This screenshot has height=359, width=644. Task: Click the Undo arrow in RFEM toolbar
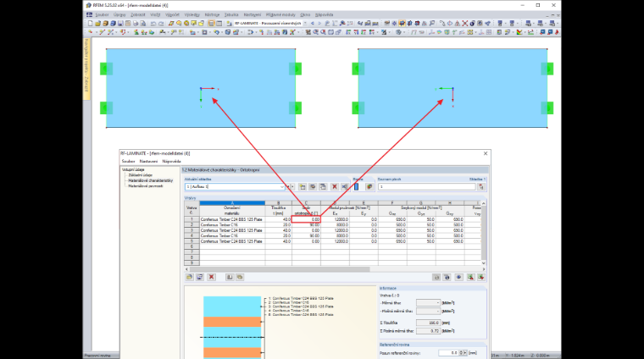(x=153, y=24)
